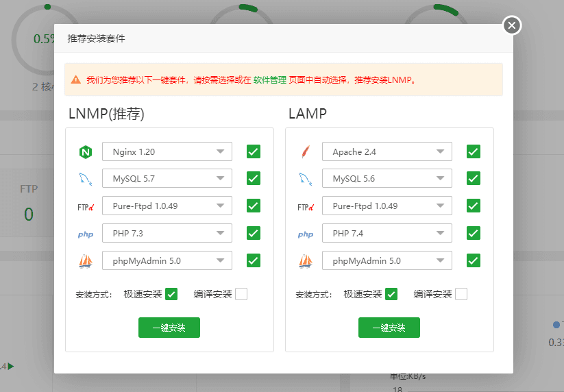Uncheck phpMyAdmin 5.0 in LNMP stack

tap(254, 260)
